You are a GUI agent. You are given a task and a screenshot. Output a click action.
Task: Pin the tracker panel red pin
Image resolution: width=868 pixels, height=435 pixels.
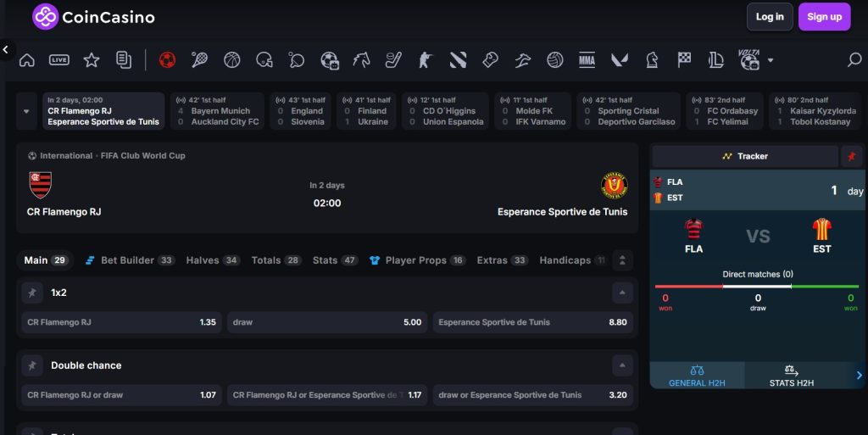851,156
